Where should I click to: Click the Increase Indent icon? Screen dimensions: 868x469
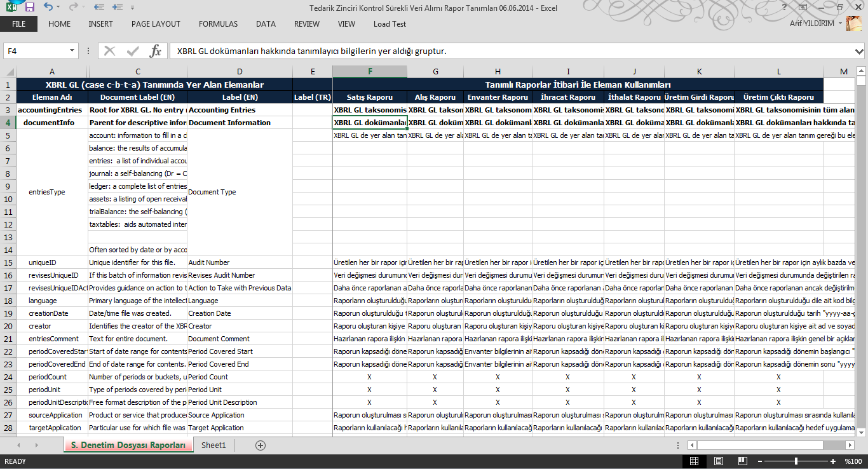point(119,7)
